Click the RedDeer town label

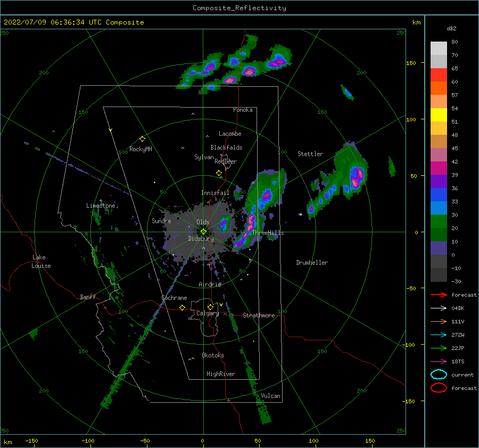coord(226,161)
